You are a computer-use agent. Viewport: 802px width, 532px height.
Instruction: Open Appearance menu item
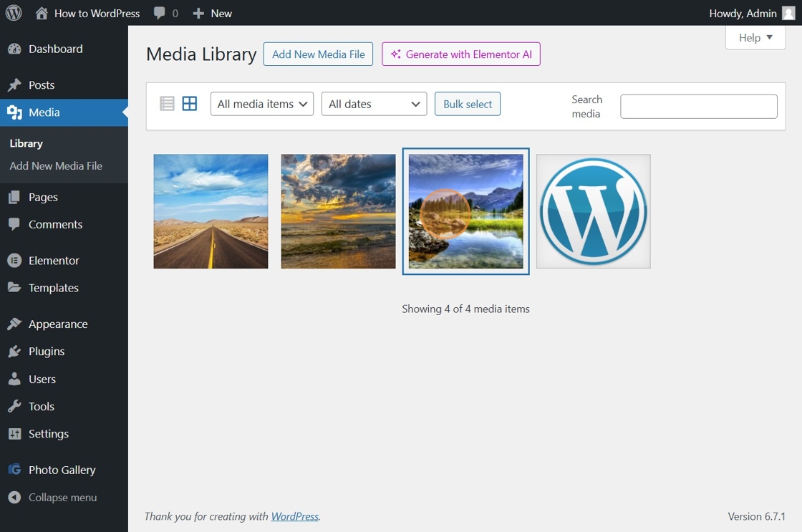pyautogui.click(x=58, y=324)
